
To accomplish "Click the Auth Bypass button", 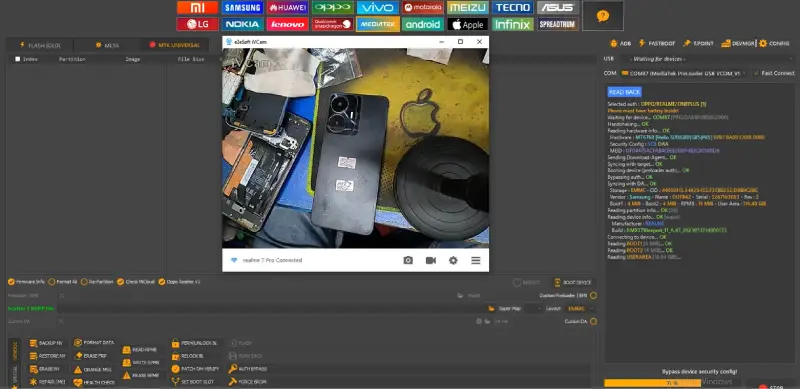I will click(x=248, y=369).
